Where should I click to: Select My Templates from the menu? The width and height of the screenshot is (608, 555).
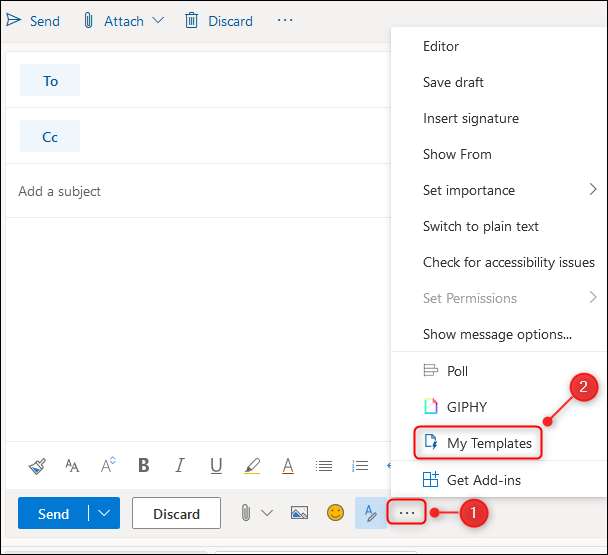click(x=488, y=443)
